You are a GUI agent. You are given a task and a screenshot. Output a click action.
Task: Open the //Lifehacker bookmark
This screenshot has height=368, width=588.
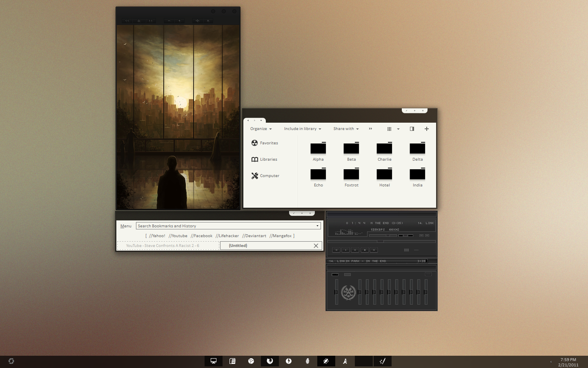(x=227, y=236)
